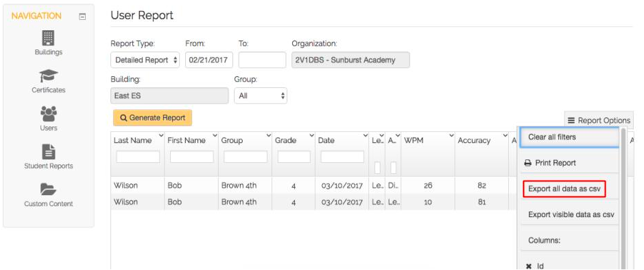The height and width of the screenshot is (270, 644).
Task: Choose Clear all filters option
Action: click(569, 137)
